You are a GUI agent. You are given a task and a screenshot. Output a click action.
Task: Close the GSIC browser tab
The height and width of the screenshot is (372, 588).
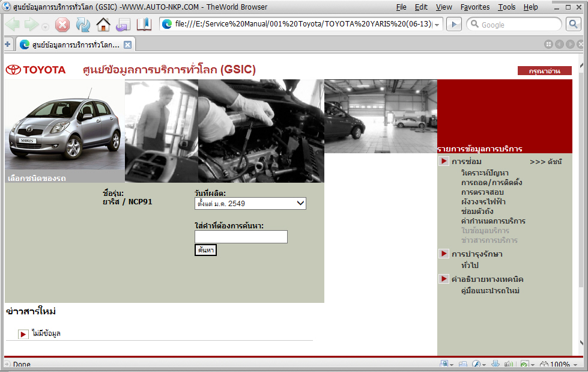(127, 45)
